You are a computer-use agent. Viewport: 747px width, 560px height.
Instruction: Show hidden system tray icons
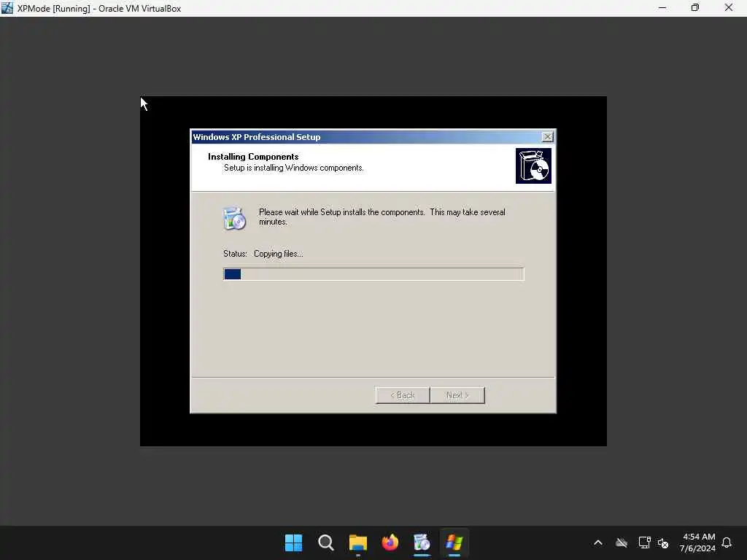[598, 542]
